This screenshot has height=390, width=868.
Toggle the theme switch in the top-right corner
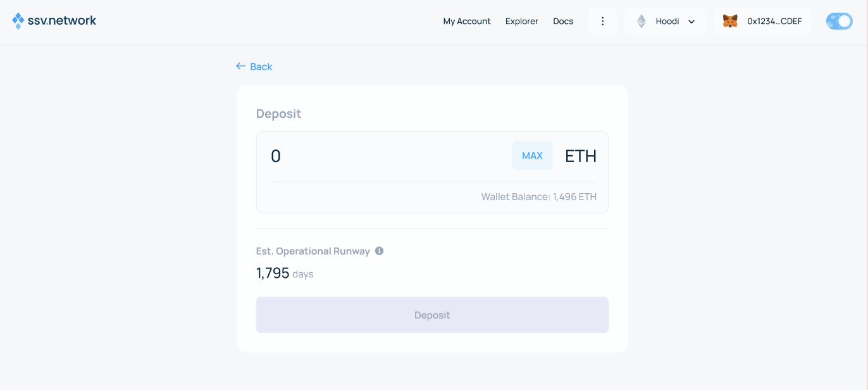coord(839,21)
